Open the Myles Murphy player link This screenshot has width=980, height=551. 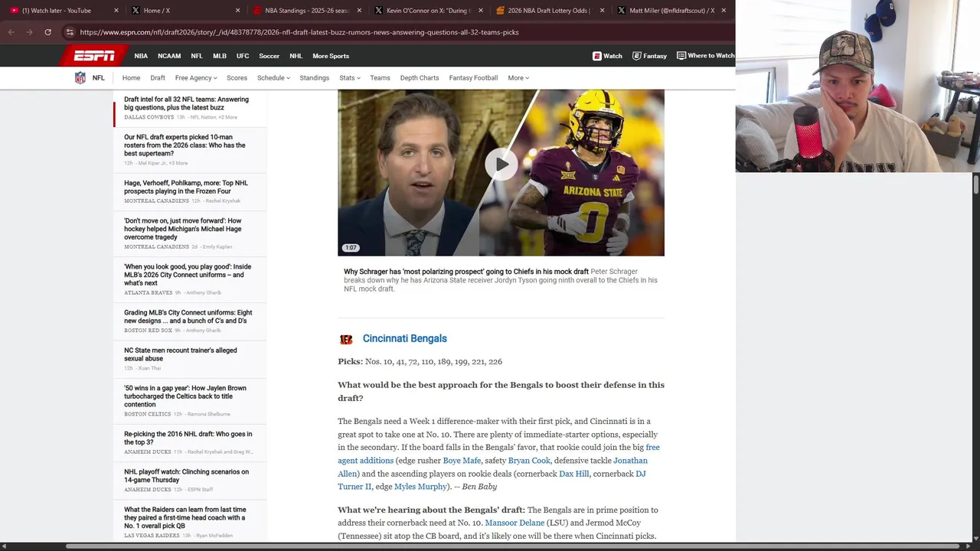pyautogui.click(x=420, y=487)
